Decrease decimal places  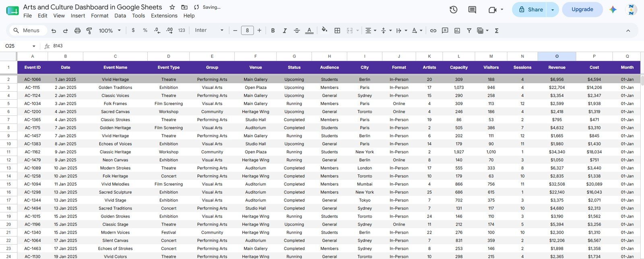(x=157, y=31)
